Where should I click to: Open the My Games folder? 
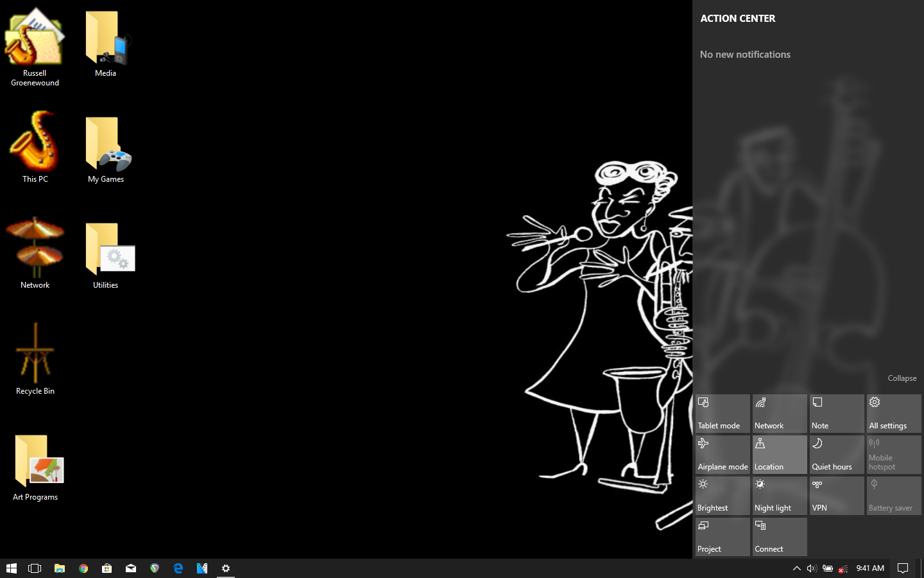tap(107, 150)
